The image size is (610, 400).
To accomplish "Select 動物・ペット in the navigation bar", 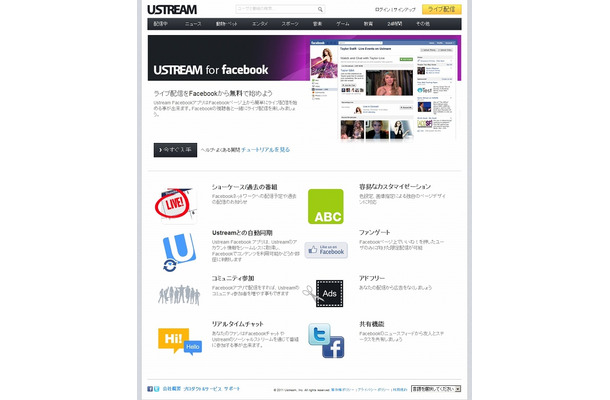I will [x=226, y=24].
